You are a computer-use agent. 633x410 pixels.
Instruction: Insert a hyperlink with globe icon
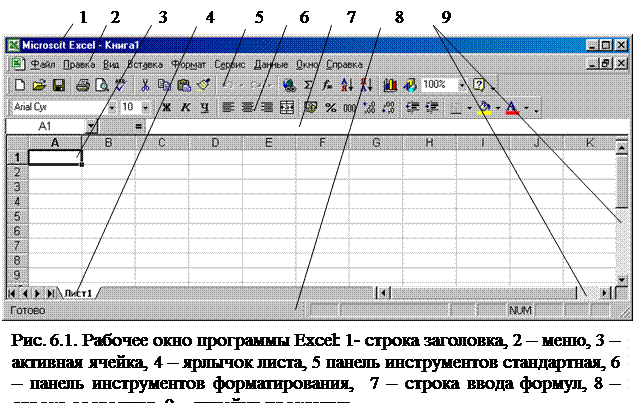pos(289,85)
